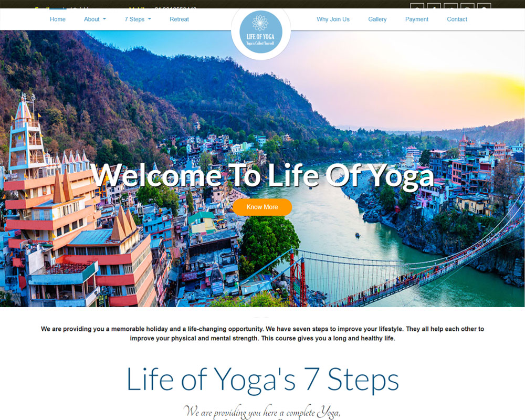
Task: Open the About menu item
Action: 91,19
